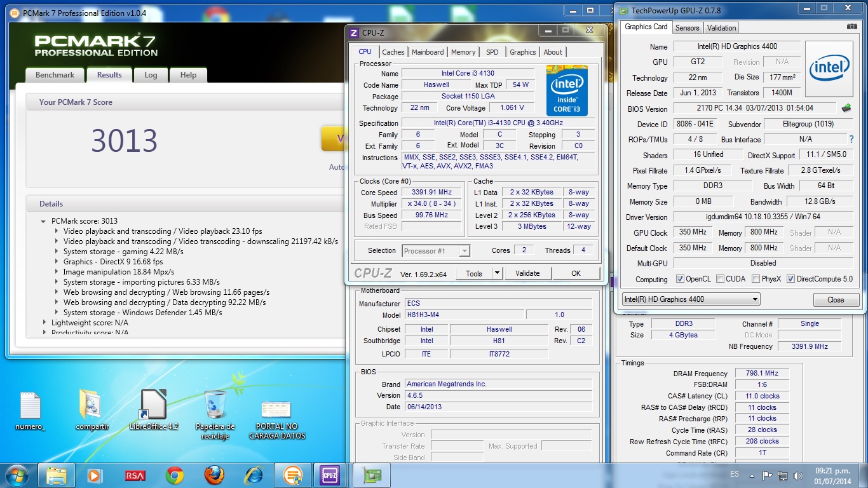Screen dimensions: 868x488
Task: Click the Intel logo in GPU-Z
Action: (x=829, y=69)
